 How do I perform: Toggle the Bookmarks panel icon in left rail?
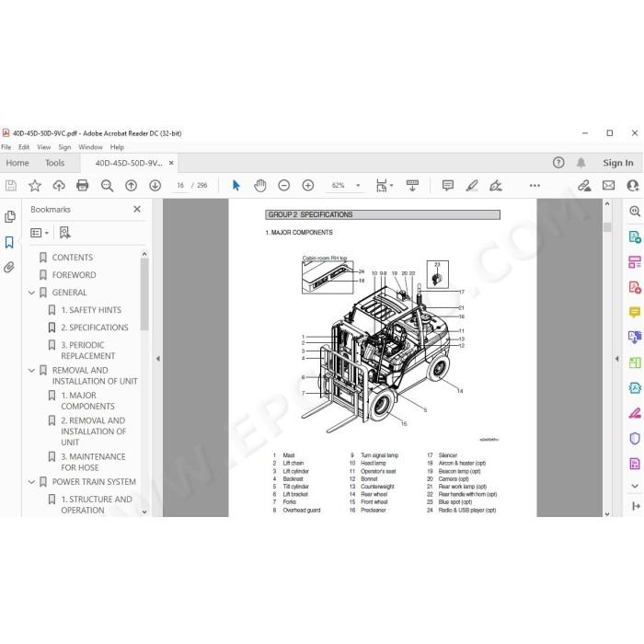[x=9, y=242]
